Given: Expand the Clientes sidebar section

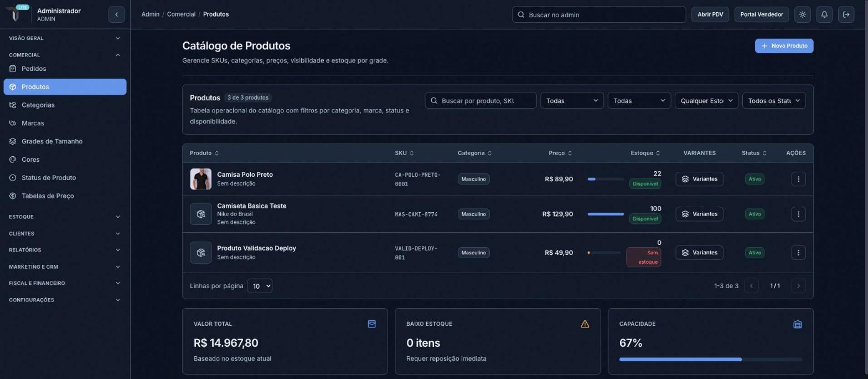Looking at the screenshot, I should pyautogui.click(x=65, y=233).
